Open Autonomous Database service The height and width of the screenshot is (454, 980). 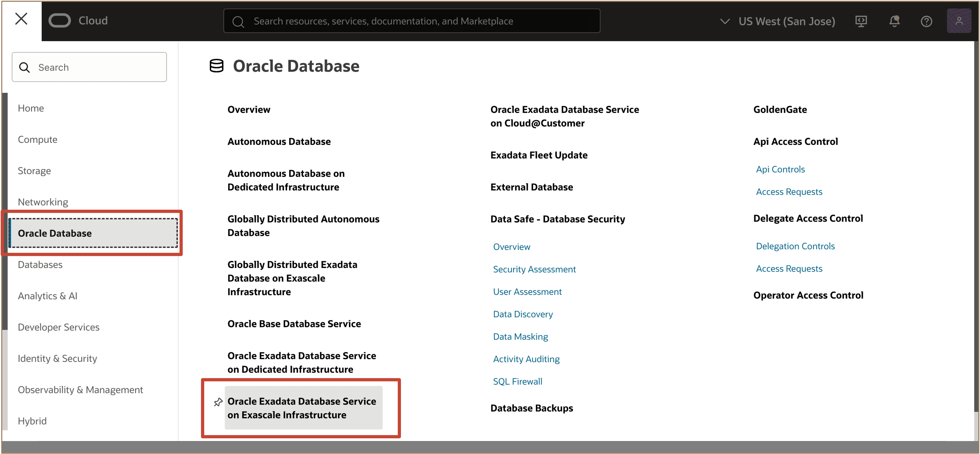click(x=279, y=142)
